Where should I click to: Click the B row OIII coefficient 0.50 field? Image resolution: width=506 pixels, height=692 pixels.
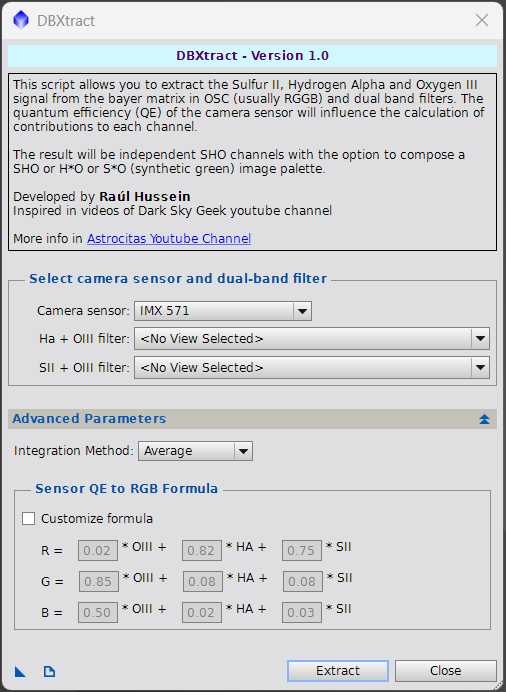click(98, 612)
